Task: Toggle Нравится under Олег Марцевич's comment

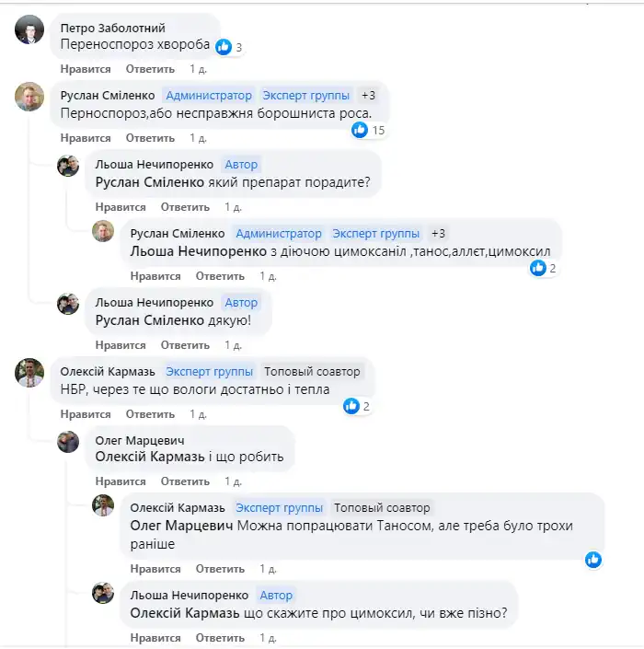Action: [x=121, y=481]
